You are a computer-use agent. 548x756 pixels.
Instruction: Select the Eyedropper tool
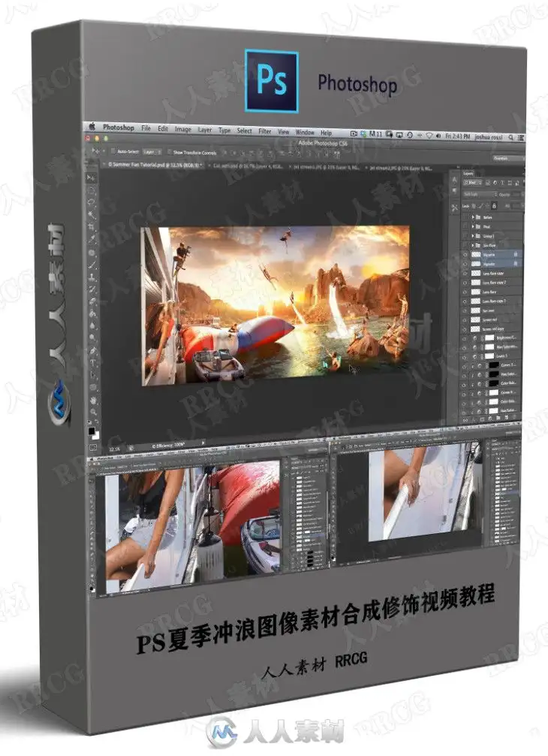coord(91,238)
